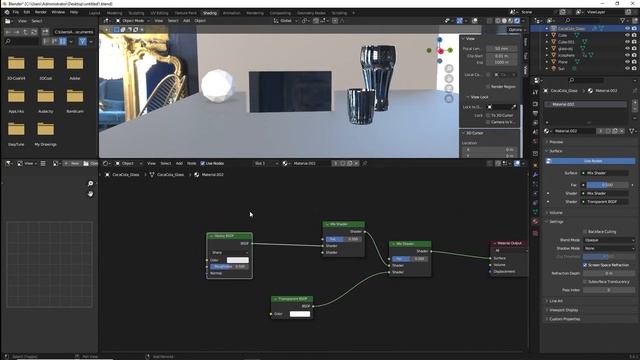Enable the Backface Culling checkbox

coord(585,231)
